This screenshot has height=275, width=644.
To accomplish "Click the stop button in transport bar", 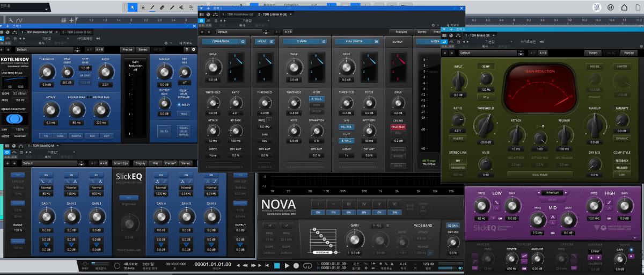I will [277, 265].
